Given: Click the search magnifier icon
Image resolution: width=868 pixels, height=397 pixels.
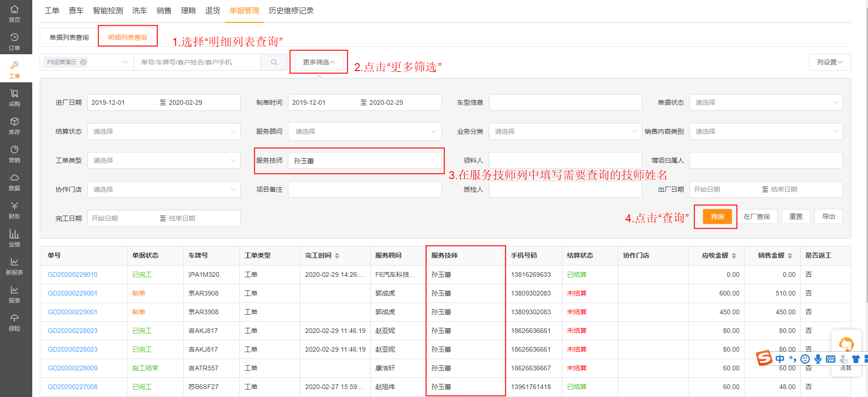Looking at the screenshot, I should coord(274,62).
